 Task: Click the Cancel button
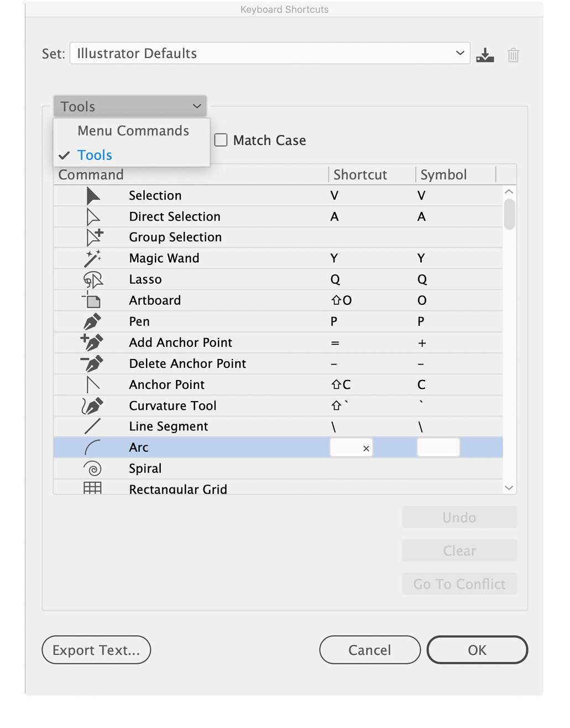coord(370,650)
